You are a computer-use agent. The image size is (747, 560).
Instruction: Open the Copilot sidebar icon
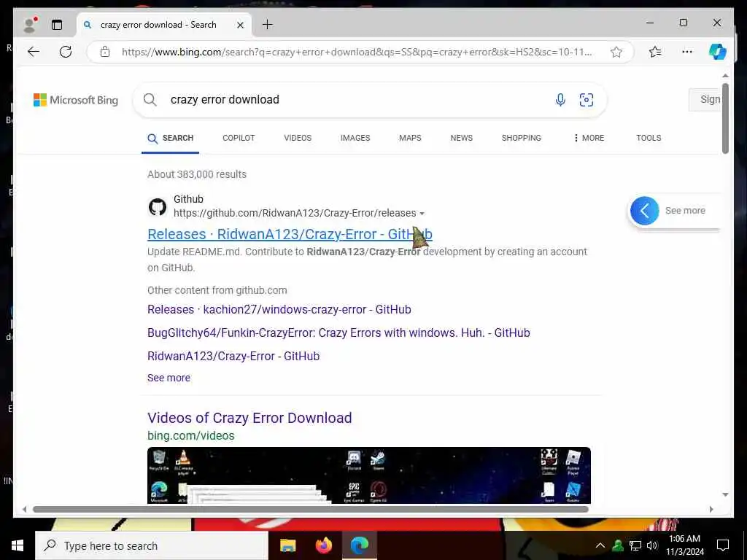pyautogui.click(x=718, y=52)
